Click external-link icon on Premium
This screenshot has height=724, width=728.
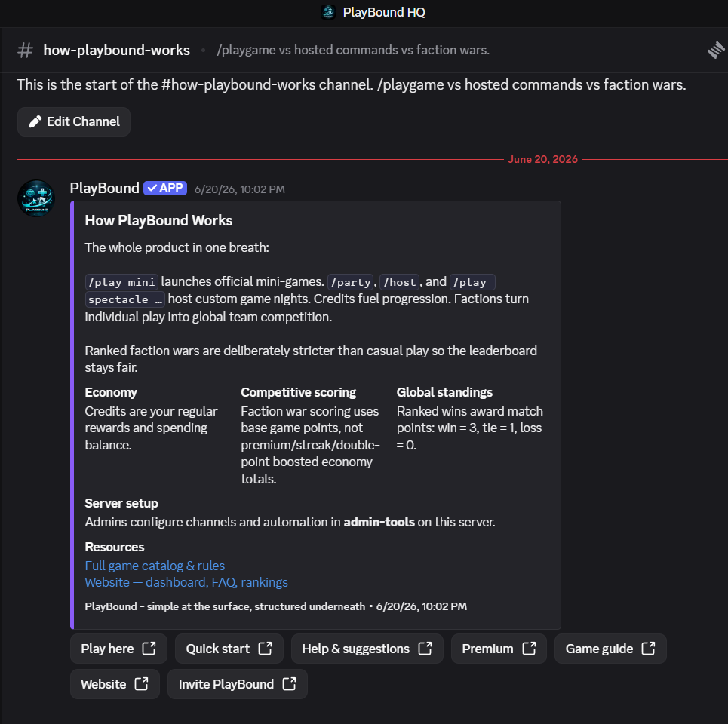529,649
